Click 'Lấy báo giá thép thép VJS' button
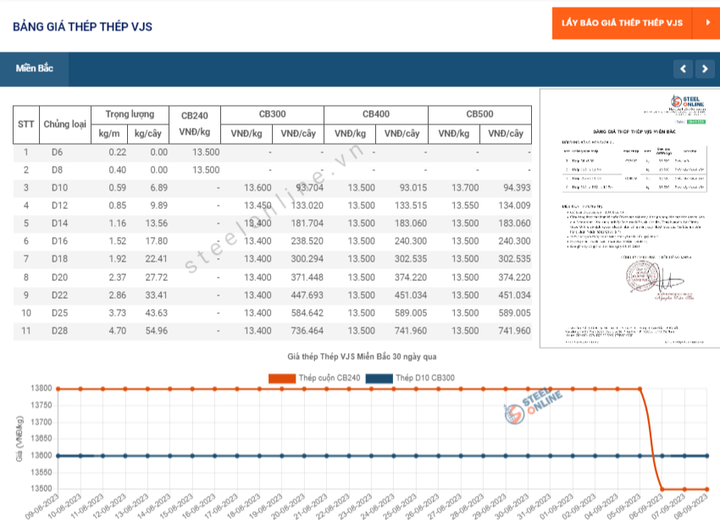This screenshot has width=720, height=529. (x=622, y=23)
